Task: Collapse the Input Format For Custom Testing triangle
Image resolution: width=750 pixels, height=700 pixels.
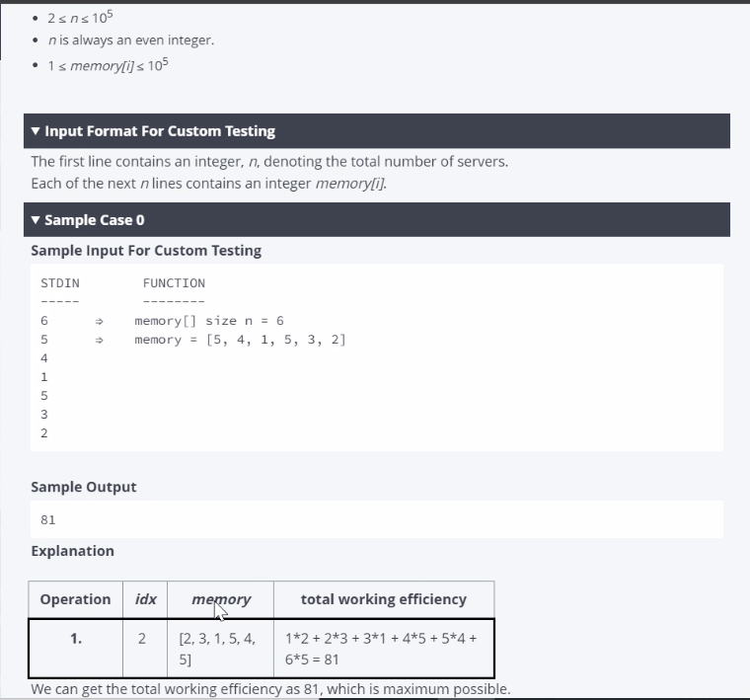Action: pyautogui.click(x=35, y=130)
